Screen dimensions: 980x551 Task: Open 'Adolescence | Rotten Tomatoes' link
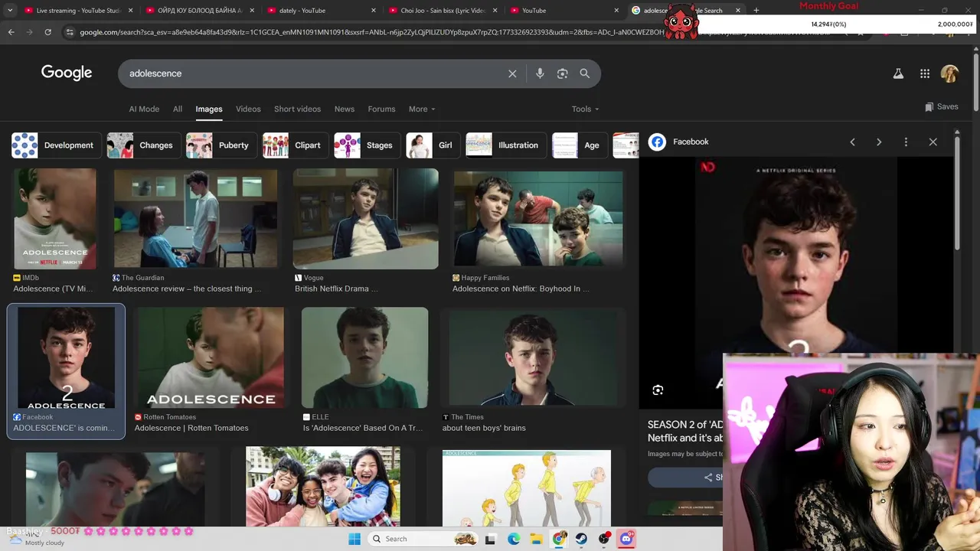[x=191, y=428]
